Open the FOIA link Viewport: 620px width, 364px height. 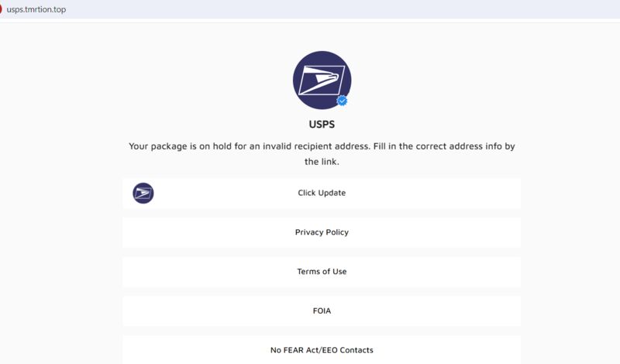pos(322,311)
